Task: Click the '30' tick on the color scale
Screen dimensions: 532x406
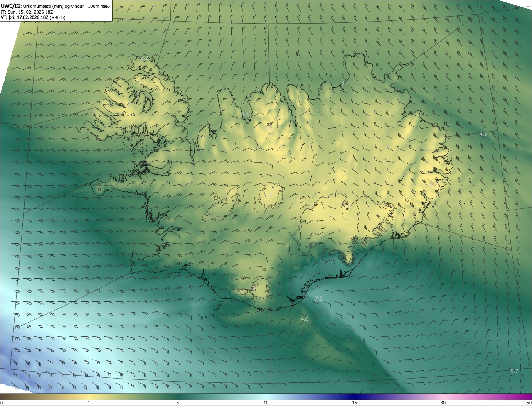Action: click(443, 403)
